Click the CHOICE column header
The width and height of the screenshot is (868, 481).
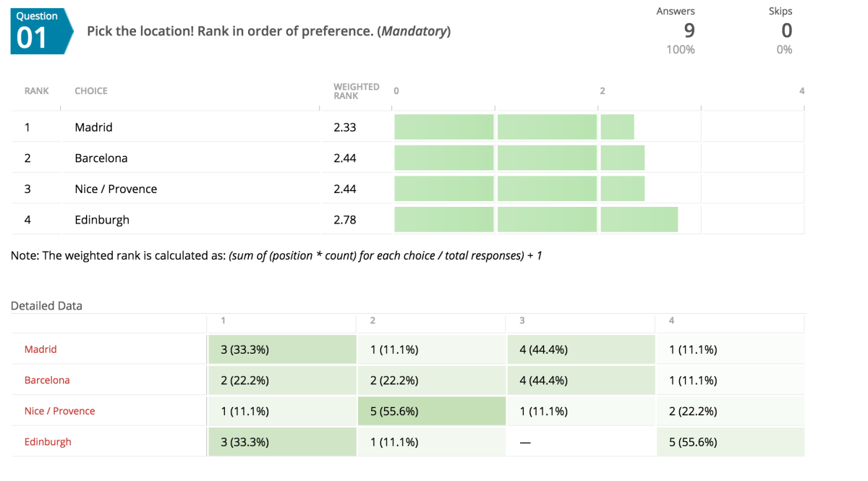(x=91, y=91)
